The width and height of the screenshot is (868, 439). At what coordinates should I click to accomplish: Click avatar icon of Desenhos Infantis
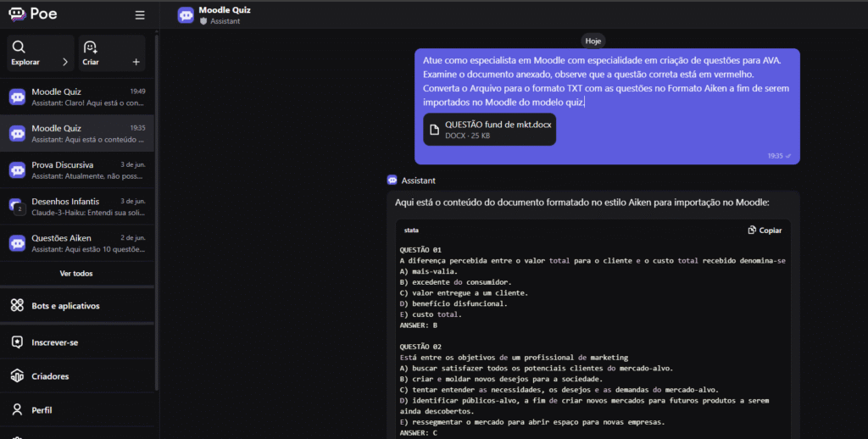[x=17, y=207]
